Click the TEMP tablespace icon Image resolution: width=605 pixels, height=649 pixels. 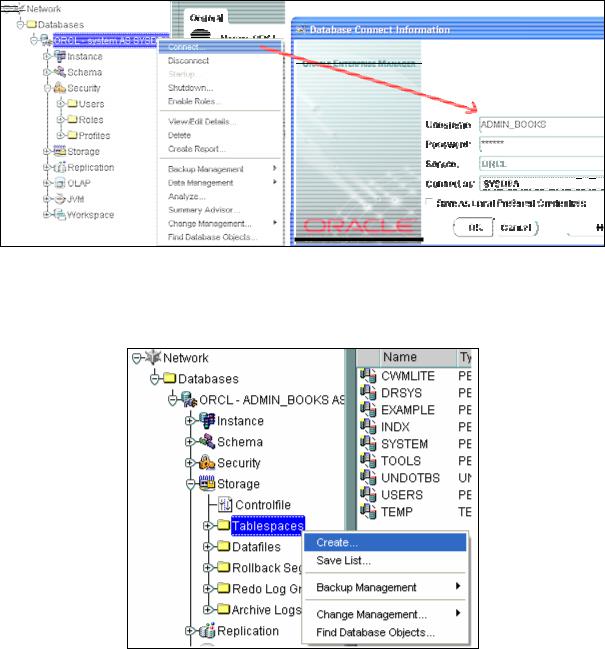click(368, 511)
